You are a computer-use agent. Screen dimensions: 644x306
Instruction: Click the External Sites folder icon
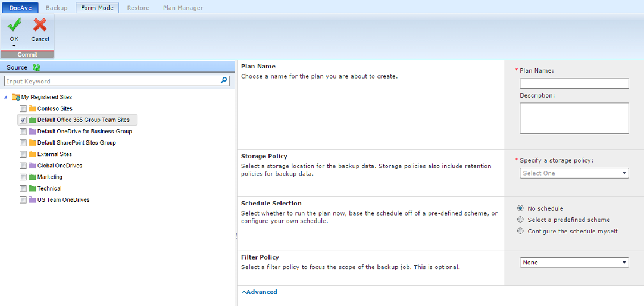tap(32, 154)
